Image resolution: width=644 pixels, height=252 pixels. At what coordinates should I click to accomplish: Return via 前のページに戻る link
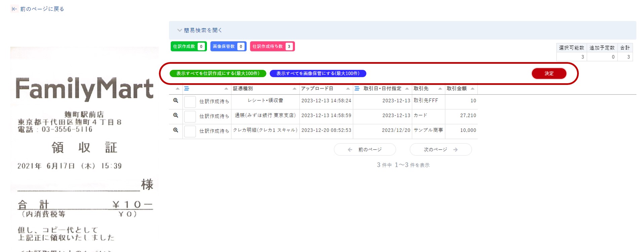click(42, 9)
